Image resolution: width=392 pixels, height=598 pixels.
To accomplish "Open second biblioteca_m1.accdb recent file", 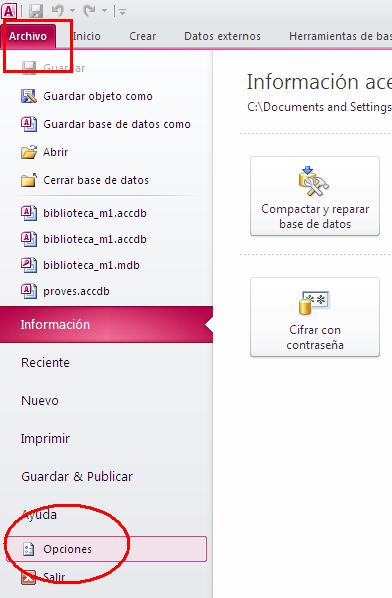I will tap(95, 239).
